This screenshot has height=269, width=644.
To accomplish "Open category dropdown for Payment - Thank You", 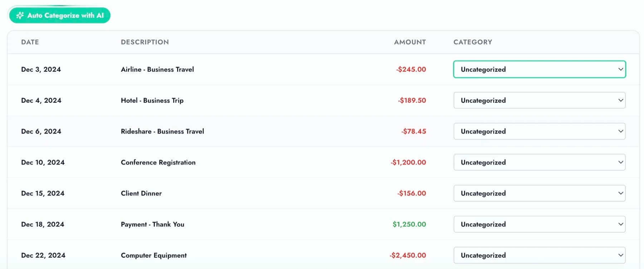I will 539,224.
